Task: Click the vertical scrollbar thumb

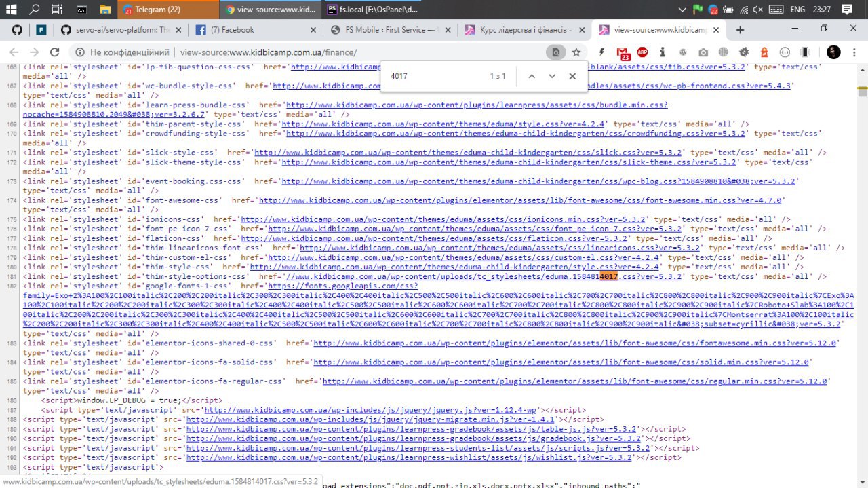Action: pyautogui.click(x=863, y=92)
